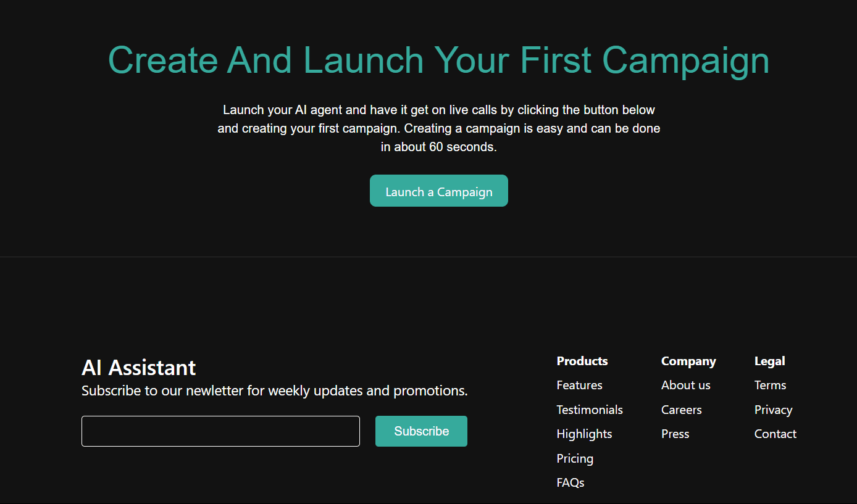Viewport: 857px width, 504px height.
Task: Open the Careers link
Action: click(x=681, y=410)
